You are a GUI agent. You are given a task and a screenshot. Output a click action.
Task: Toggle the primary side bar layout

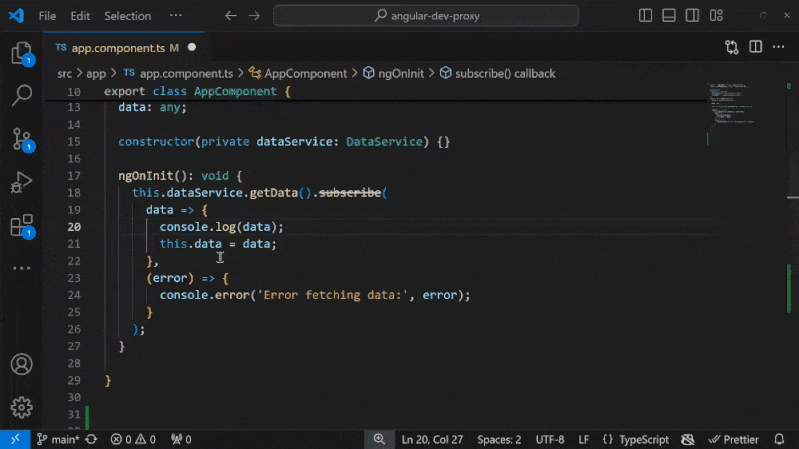click(647, 16)
